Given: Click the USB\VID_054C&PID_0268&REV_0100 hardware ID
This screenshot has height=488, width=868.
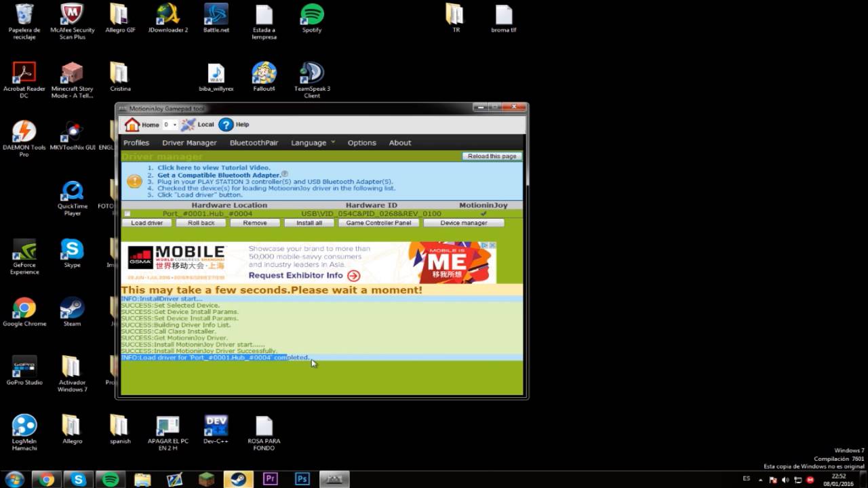Looking at the screenshot, I should point(372,213).
